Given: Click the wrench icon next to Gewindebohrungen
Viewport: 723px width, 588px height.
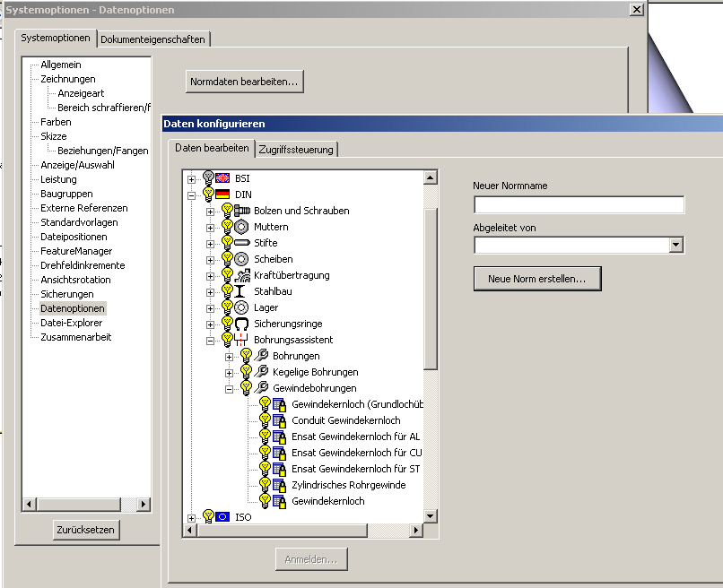Looking at the screenshot, I should pos(261,387).
